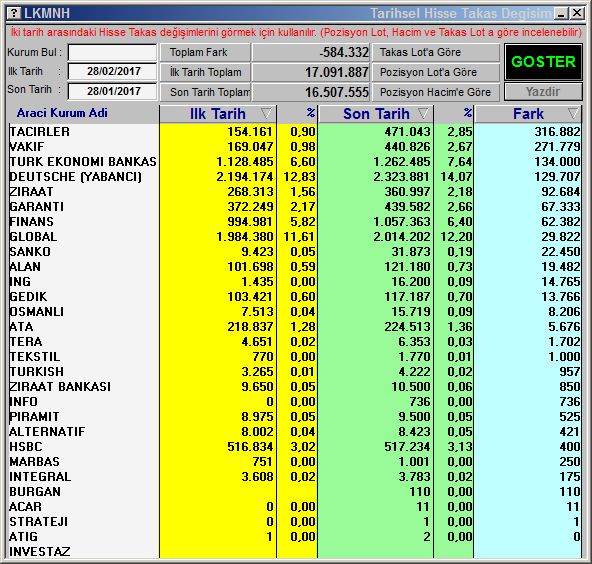This screenshot has height=564, width=592.
Task: Sort by Ilk Tarih column triangle
Action: coord(266,113)
